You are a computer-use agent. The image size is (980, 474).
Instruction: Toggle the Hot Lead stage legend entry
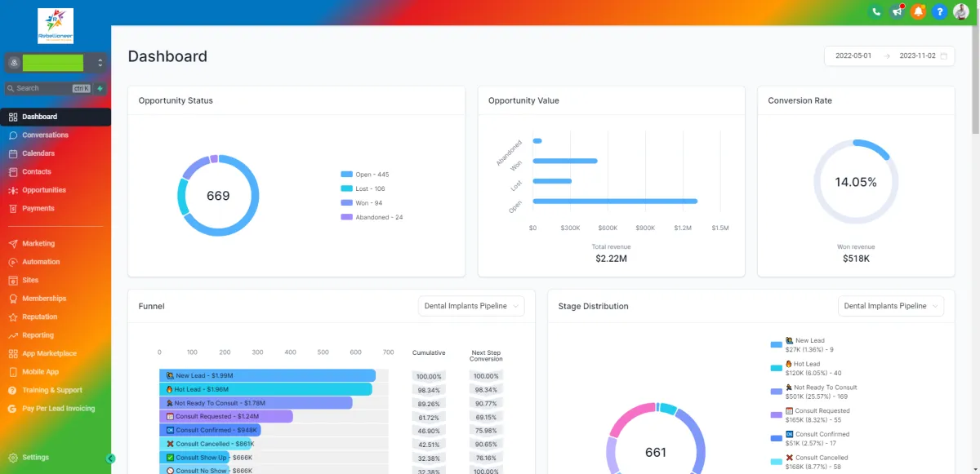804,368
